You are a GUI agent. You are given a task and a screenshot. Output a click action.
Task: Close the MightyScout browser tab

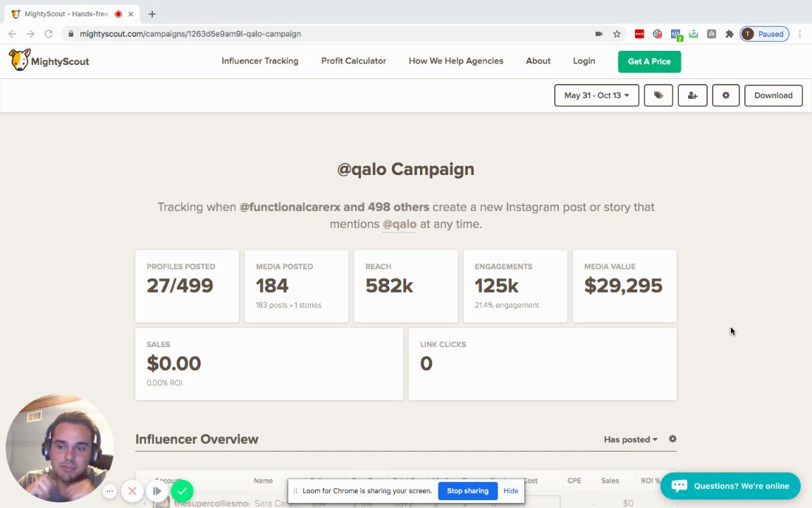130,14
